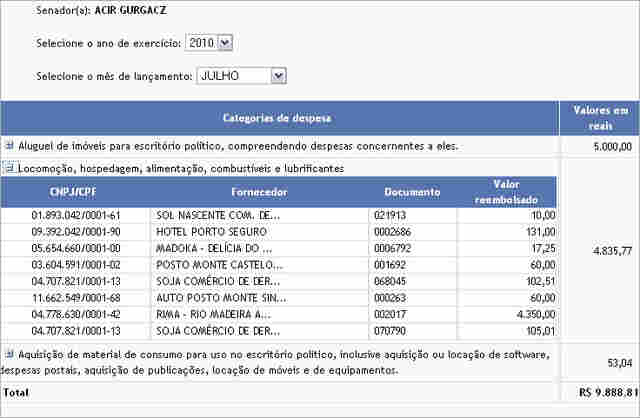This screenshot has height=418, width=640.
Task: Click the CNPJ/CPF column header
Action: click(x=75, y=191)
